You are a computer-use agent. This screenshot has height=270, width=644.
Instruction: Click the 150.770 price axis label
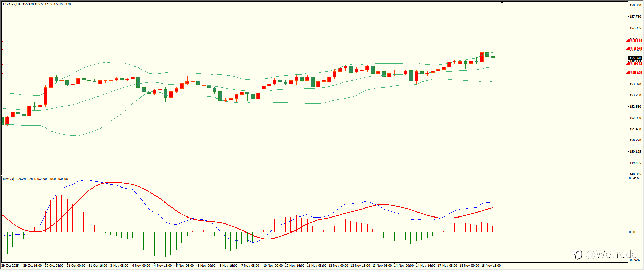635,140
